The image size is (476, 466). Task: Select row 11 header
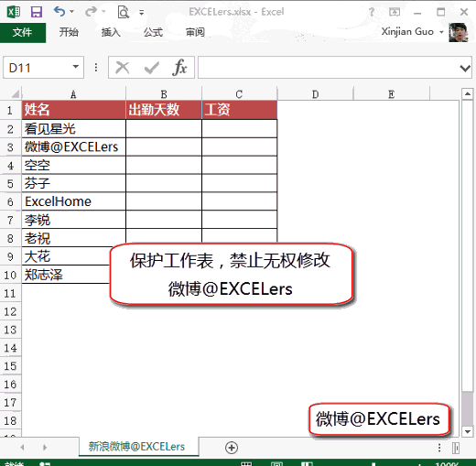point(10,294)
